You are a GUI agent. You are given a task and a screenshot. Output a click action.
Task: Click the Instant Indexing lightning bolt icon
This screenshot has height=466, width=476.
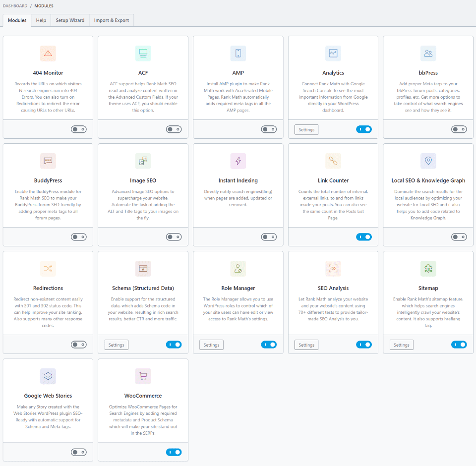tap(238, 161)
